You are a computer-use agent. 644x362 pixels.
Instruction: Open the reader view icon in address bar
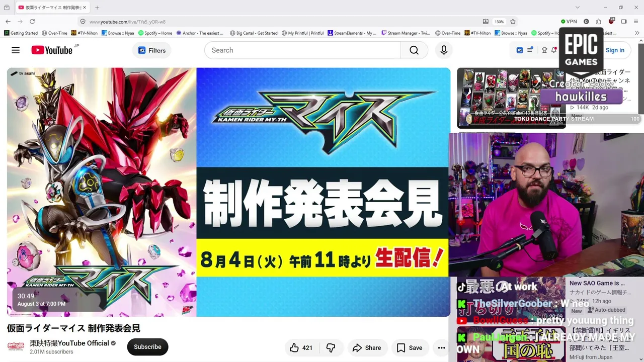[x=486, y=22]
